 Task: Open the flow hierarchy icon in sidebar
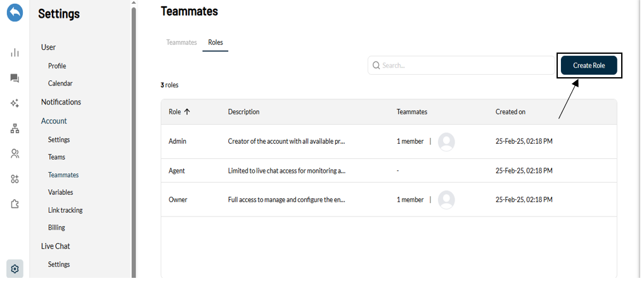coord(15,129)
